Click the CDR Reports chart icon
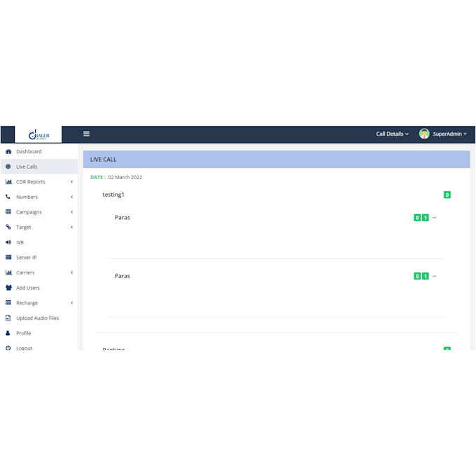 pos(8,181)
